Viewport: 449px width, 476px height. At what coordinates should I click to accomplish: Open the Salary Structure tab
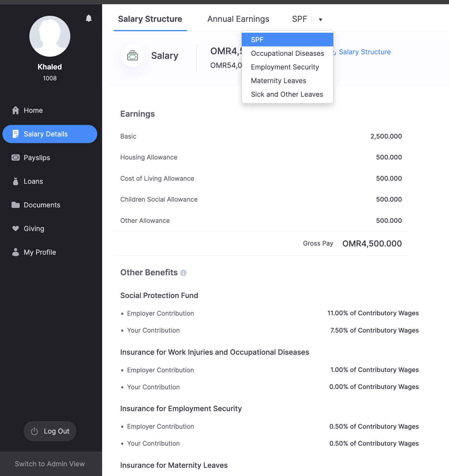tap(150, 19)
